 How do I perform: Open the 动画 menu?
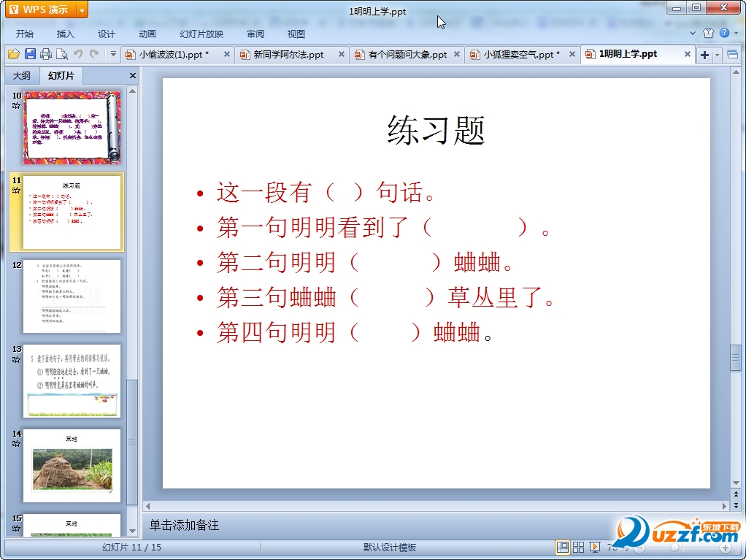click(147, 34)
